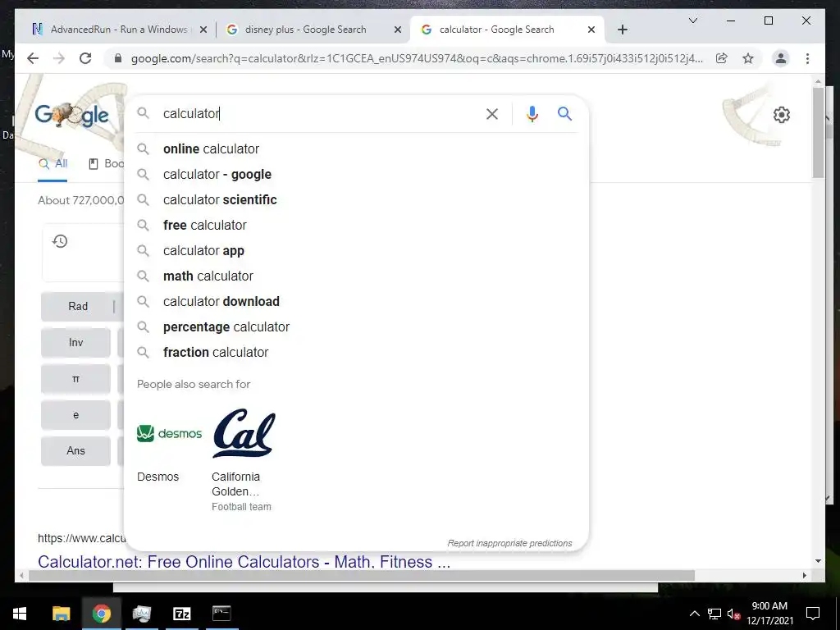This screenshot has height=630, width=840.
Task: Click the blue magnifier search button
Action: 564,113
